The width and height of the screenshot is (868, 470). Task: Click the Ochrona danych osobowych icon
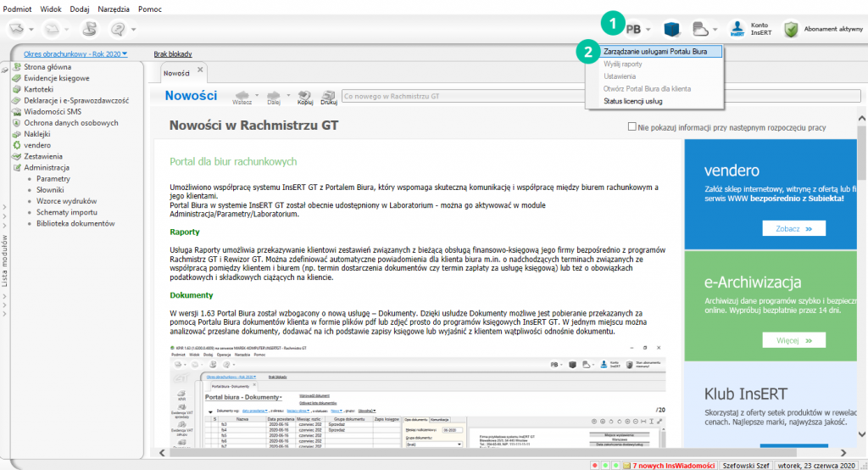pyautogui.click(x=17, y=122)
